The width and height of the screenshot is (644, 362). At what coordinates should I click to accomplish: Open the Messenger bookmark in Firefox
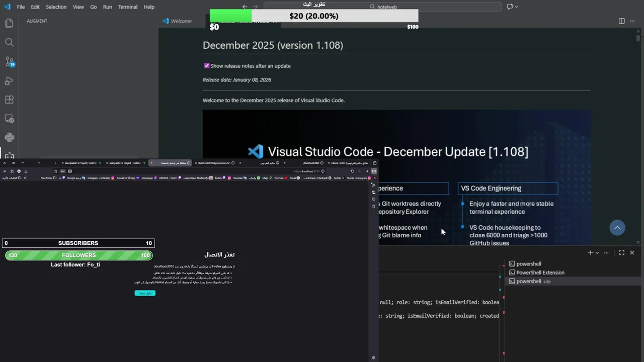[149, 178]
